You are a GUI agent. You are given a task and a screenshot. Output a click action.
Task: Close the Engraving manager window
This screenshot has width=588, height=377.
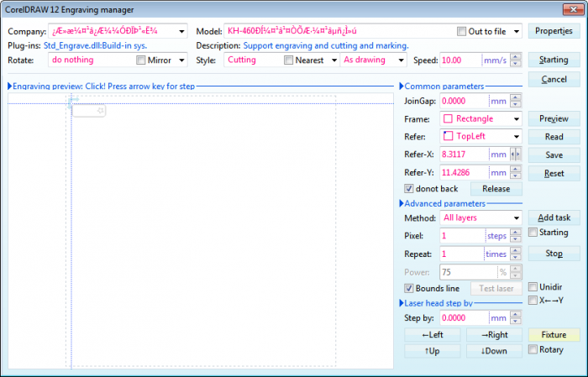pos(573,9)
